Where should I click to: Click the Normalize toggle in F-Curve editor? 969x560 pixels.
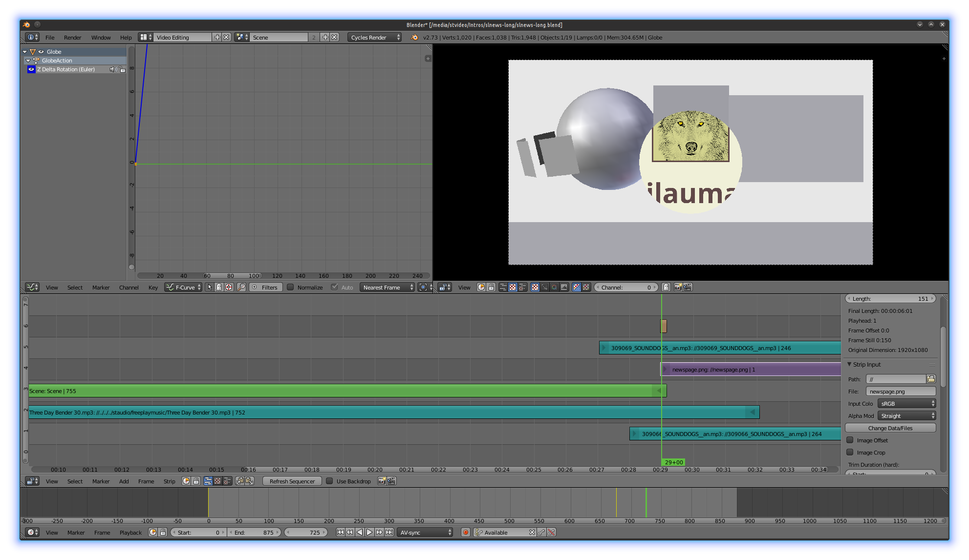[x=291, y=288]
